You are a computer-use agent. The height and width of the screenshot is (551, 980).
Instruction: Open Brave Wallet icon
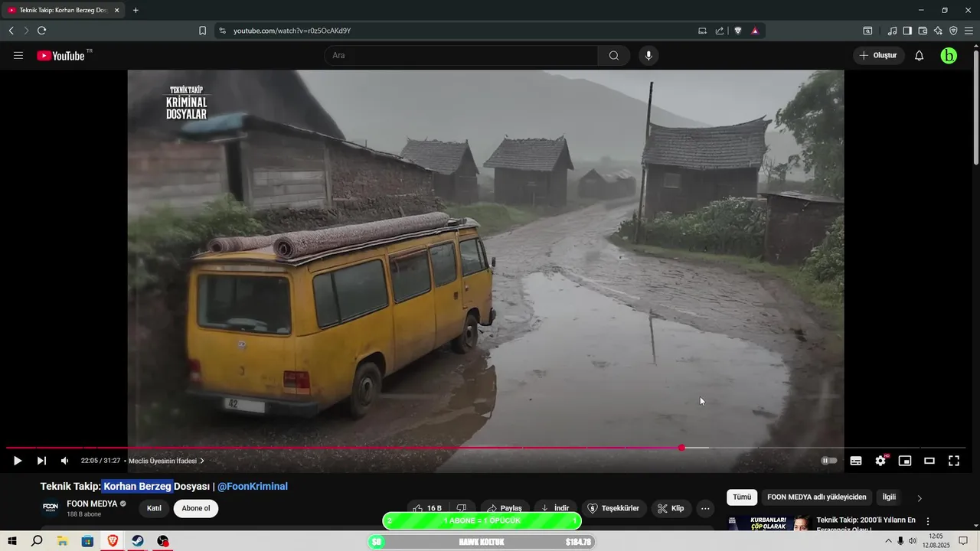(x=923, y=31)
